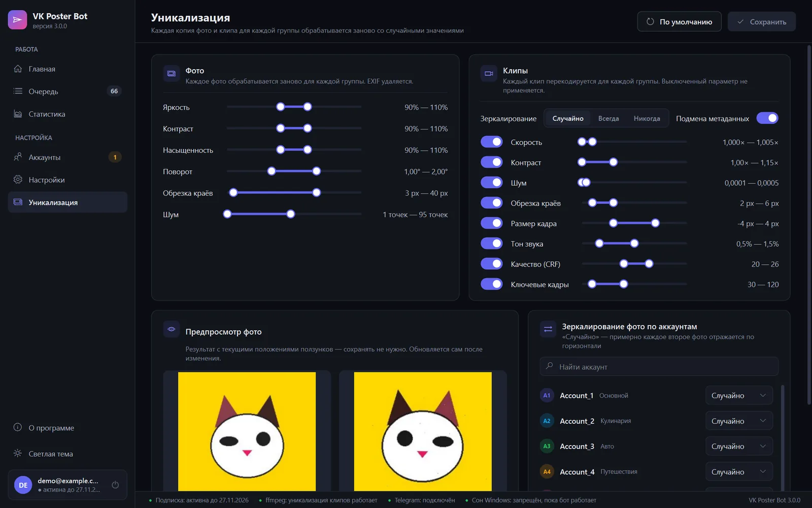Click the Фото panel header icon

coord(172,74)
